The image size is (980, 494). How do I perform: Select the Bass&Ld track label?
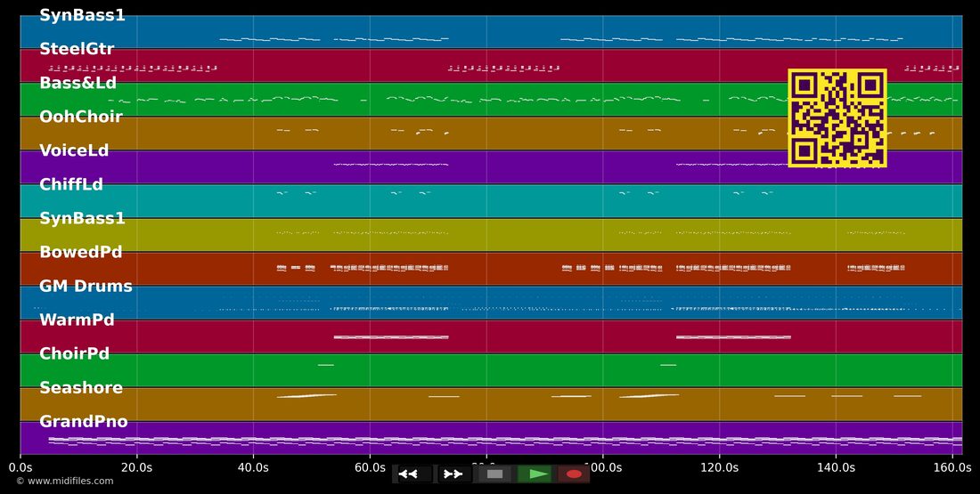coord(78,83)
